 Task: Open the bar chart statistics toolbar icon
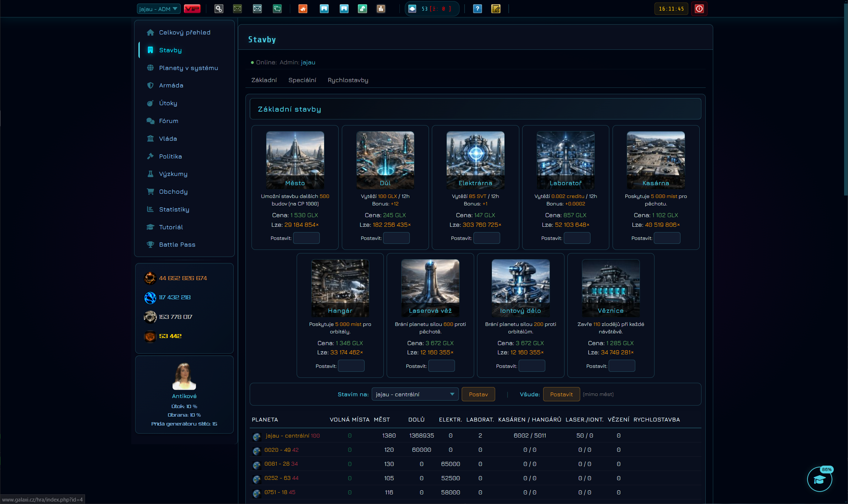click(x=381, y=9)
